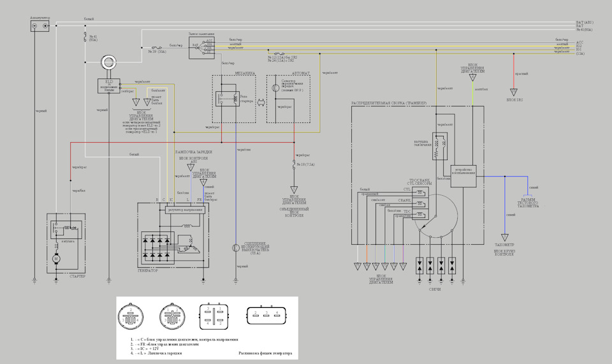Image resolution: width=612 pixels, height=364 pixels.
Task: Select the №18 (7.5A) fuse symbol
Action: (x=294, y=164)
